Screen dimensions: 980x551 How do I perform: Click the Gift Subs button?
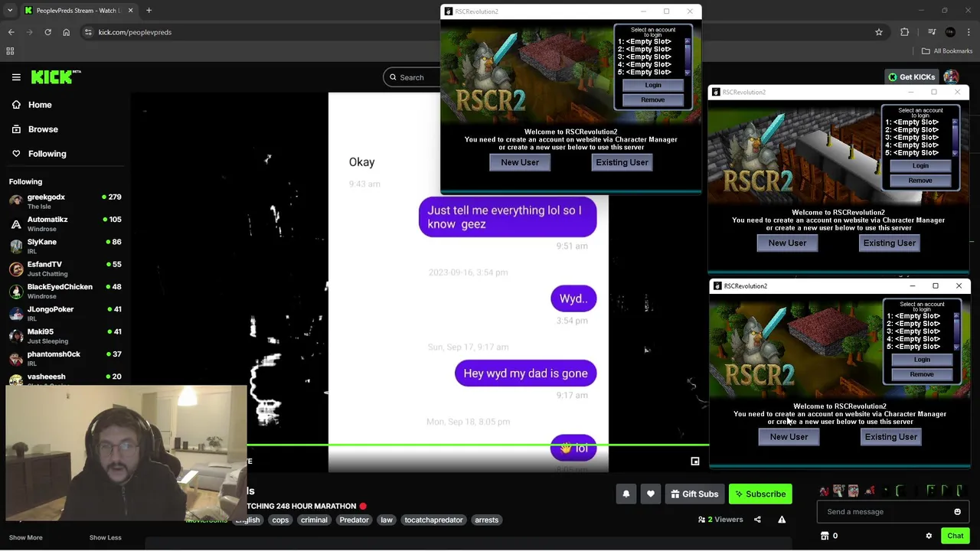coord(694,494)
